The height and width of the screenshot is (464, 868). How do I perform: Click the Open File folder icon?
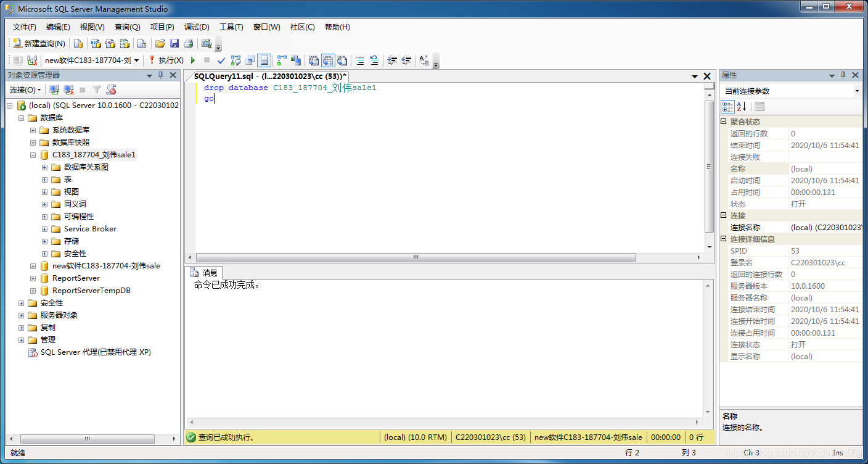160,43
